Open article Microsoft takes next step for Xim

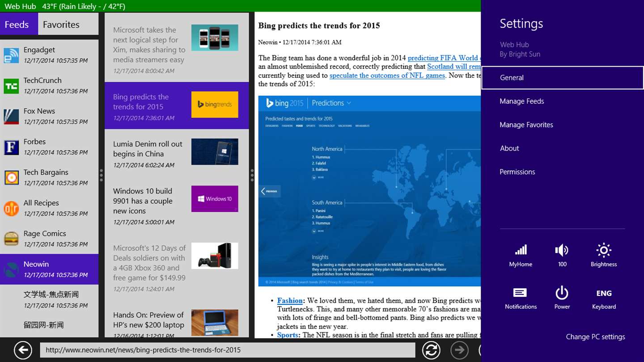click(x=149, y=45)
